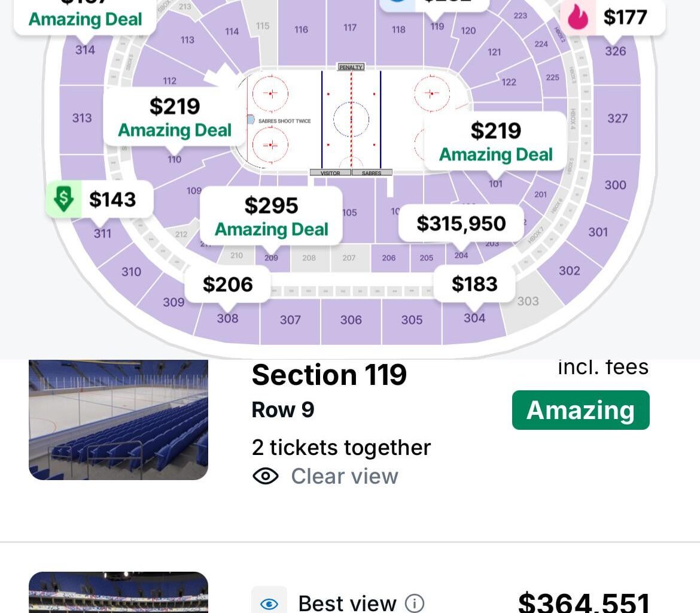Select section 326 on the seating map
The image size is (700, 613).
(616, 51)
